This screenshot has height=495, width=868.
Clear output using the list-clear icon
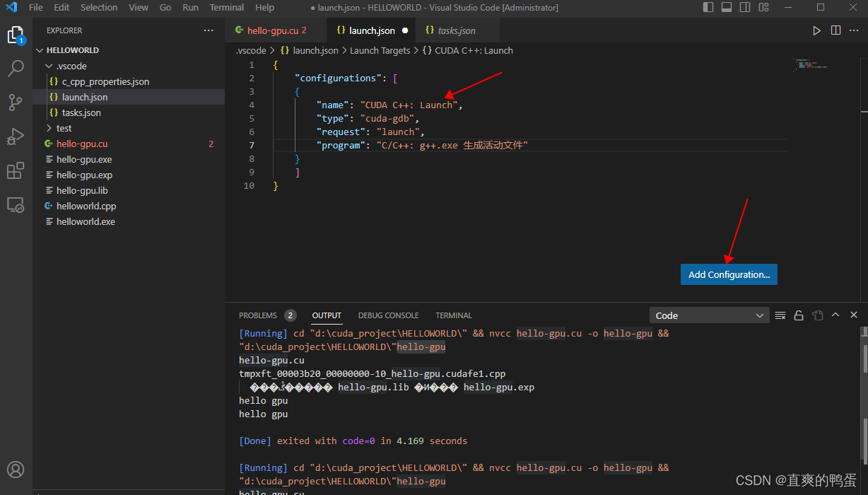(780, 315)
